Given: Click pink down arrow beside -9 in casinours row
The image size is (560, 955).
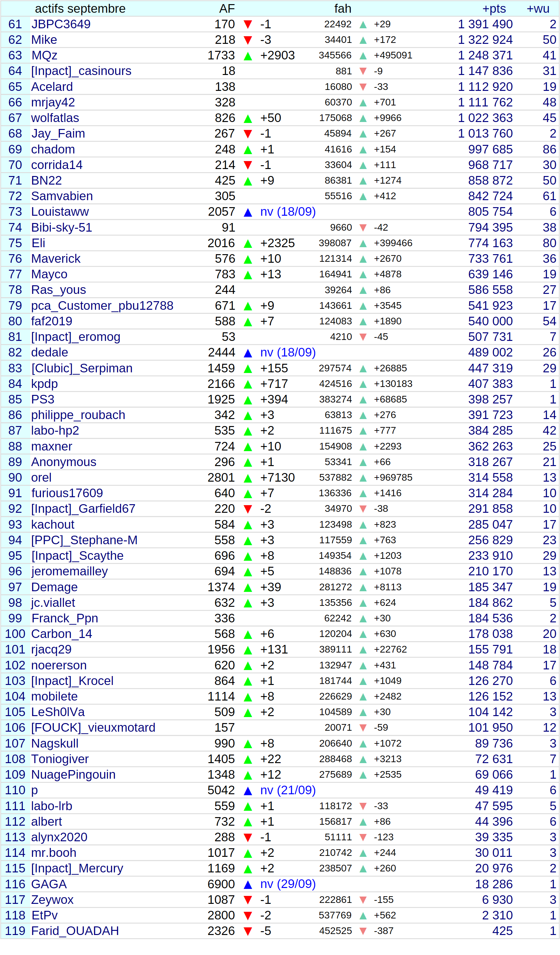Looking at the screenshot, I should coord(363,71).
